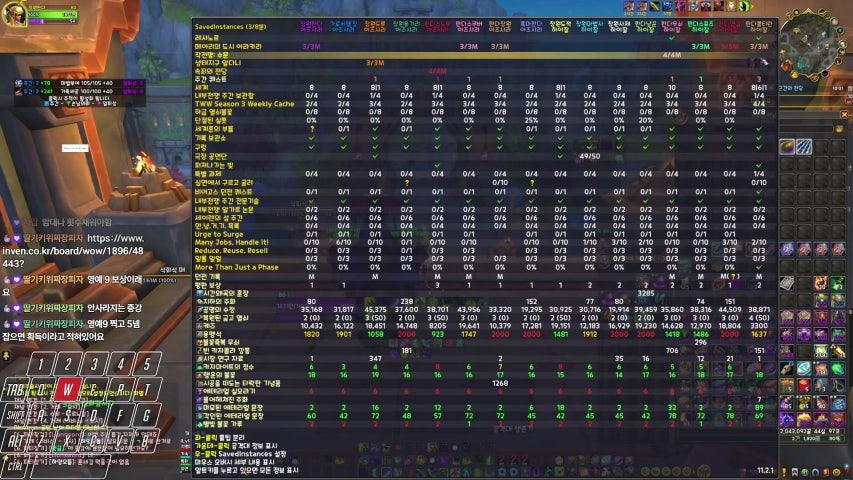Select the white parchment item in the bag
The width and height of the screenshot is (853, 480).
click(787, 282)
